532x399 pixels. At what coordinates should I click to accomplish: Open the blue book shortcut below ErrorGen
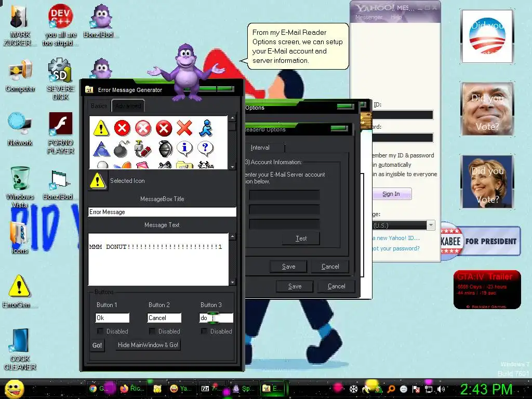[x=20, y=349]
